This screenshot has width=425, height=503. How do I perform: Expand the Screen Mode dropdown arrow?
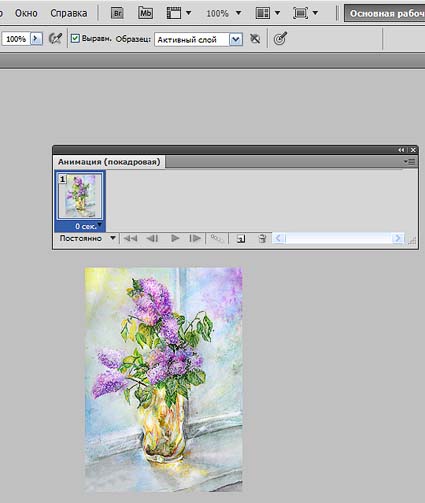pyautogui.click(x=315, y=13)
